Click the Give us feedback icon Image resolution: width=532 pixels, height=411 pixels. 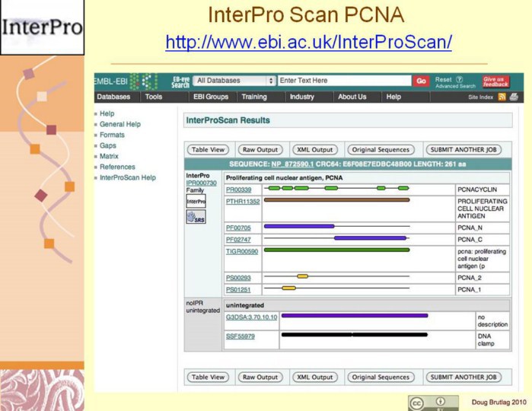(495, 81)
